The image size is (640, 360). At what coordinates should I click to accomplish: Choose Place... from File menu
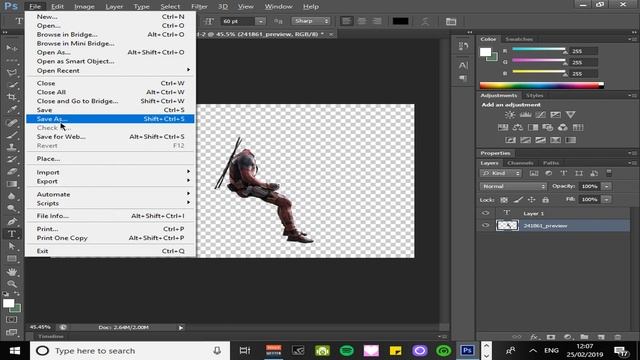tap(110, 159)
